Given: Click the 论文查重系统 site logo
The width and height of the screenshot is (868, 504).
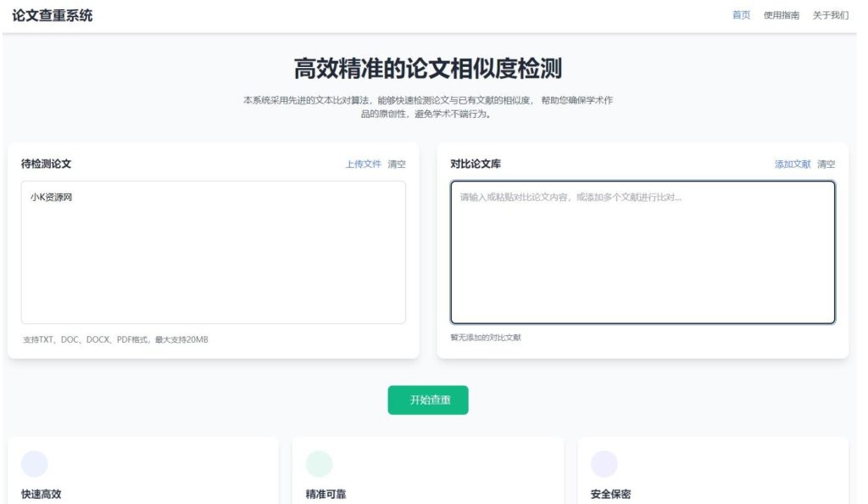Looking at the screenshot, I should (x=53, y=15).
